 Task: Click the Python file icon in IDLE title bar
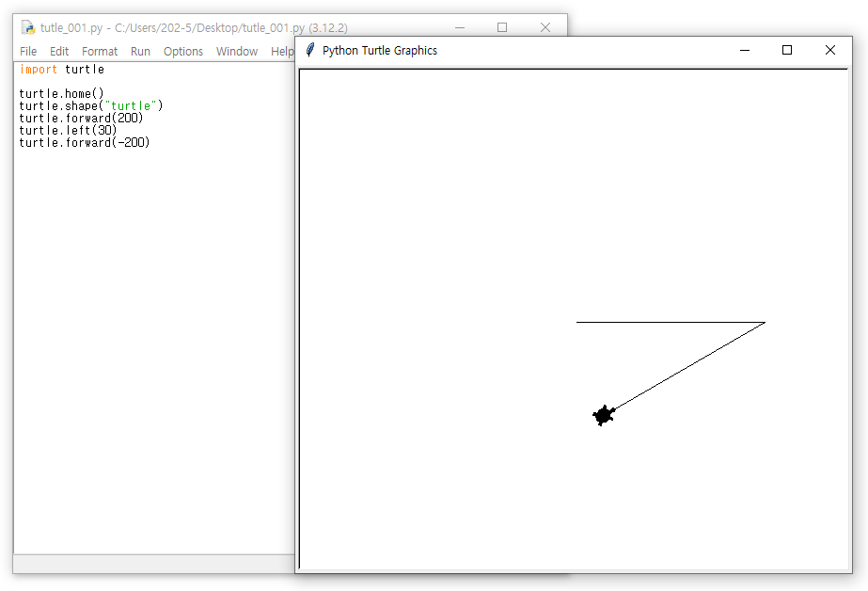tap(27, 27)
